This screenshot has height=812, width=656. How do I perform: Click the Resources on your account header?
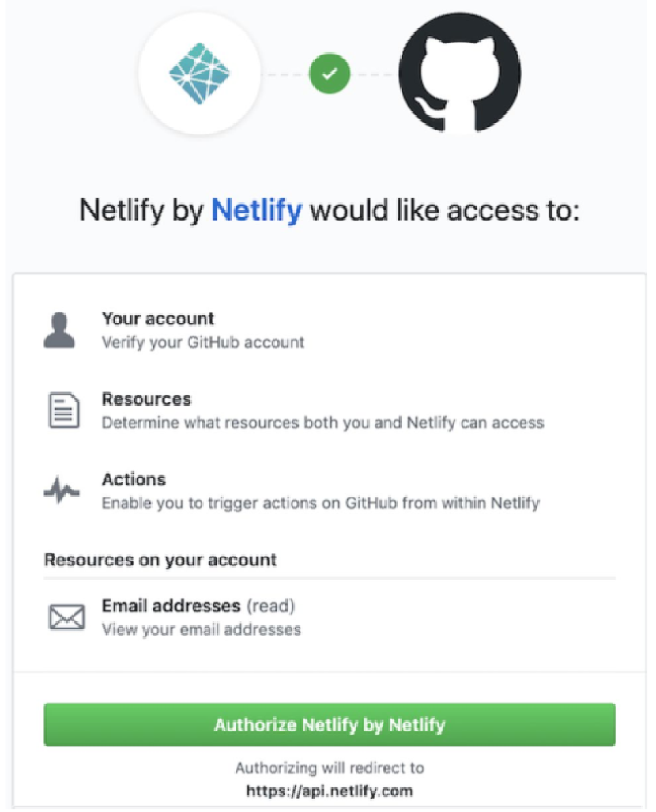(160, 560)
